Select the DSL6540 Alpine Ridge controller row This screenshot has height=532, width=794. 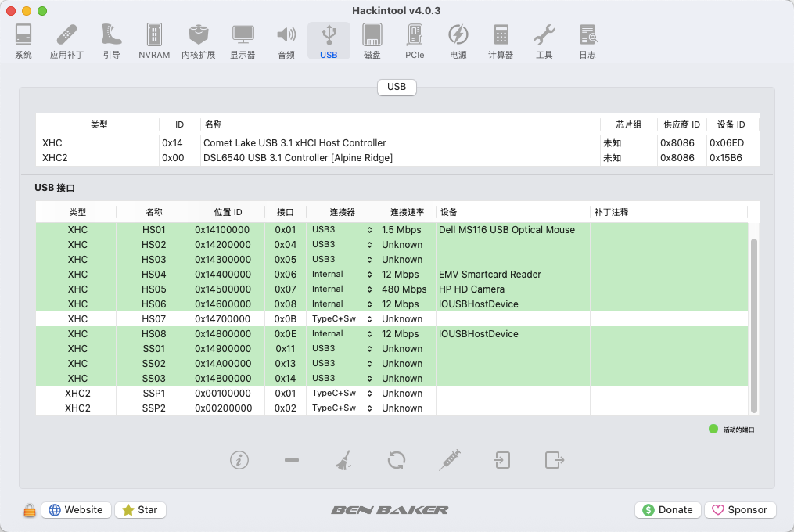[x=397, y=157]
